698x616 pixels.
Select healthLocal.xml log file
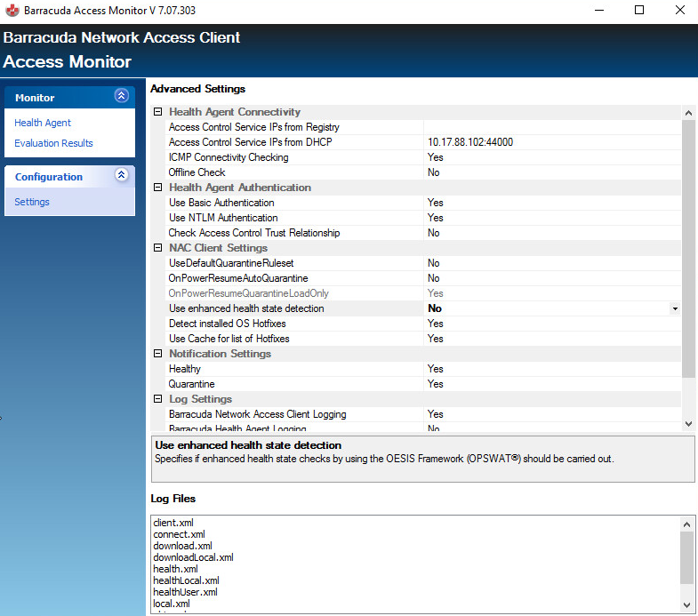pos(186,580)
